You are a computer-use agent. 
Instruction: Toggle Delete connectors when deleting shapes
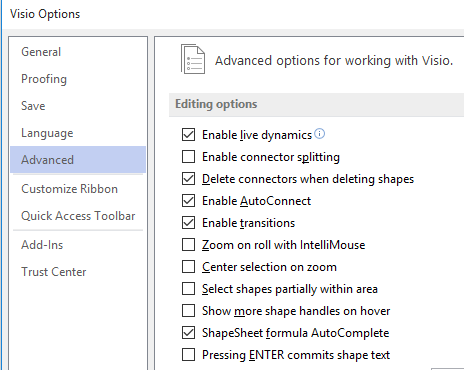(188, 179)
